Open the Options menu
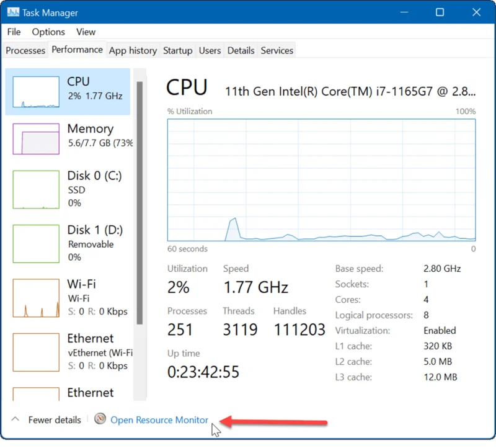The width and height of the screenshot is (496, 448). click(x=48, y=32)
